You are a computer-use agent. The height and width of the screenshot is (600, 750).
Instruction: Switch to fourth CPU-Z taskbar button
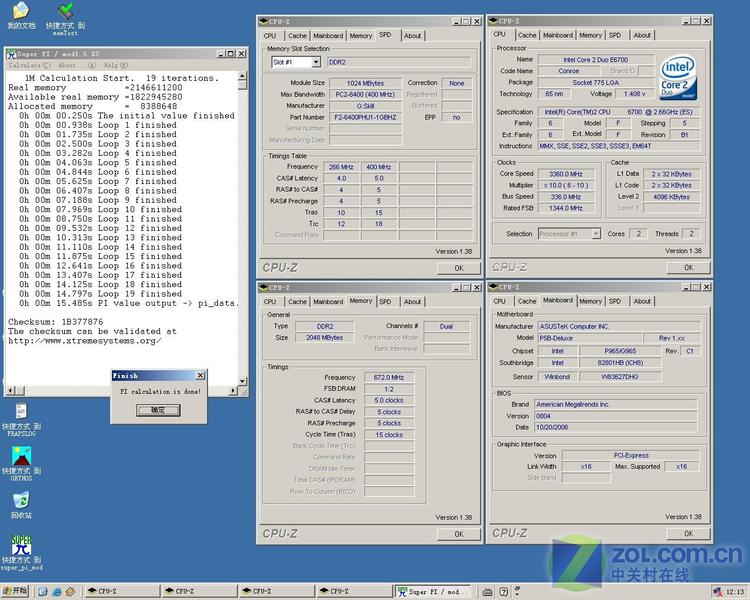[353, 592]
